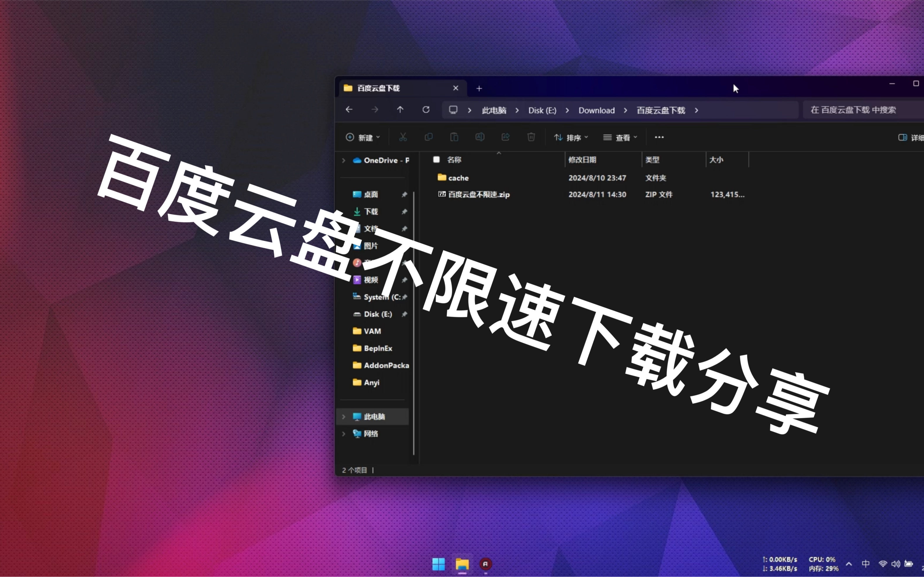Image resolution: width=924 pixels, height=577 pixels.
Task: Sort by the 名称 column header
Action: tap(454, 160)
